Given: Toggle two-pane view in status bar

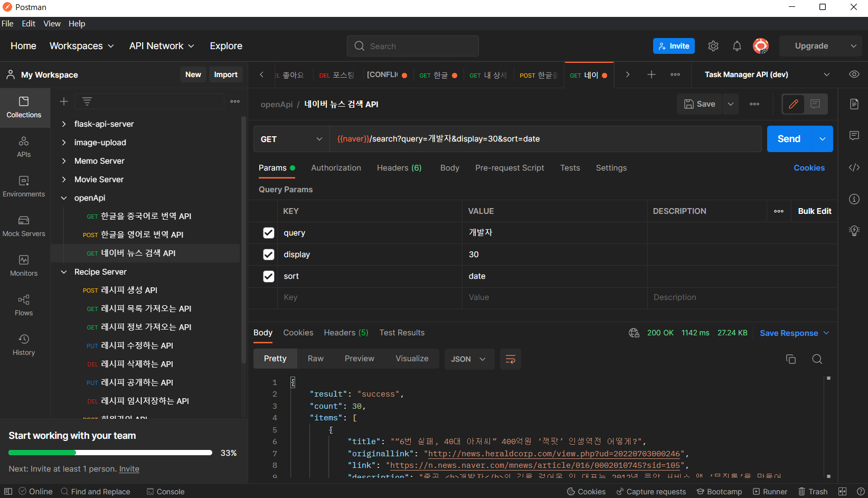Looking at the screenshot, I should 842,492.
